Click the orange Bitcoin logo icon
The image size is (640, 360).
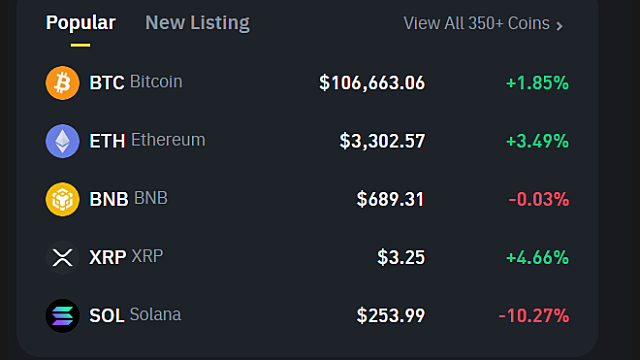pos(62,83)
